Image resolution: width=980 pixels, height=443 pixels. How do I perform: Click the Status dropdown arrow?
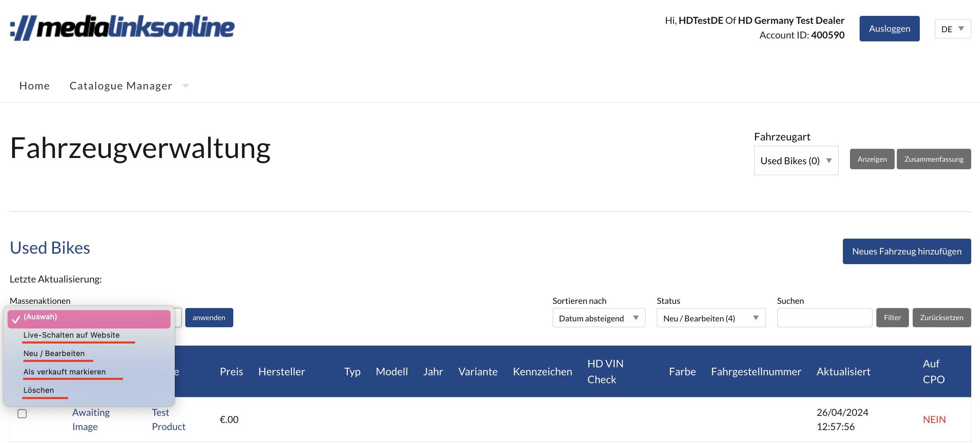pos(755,318)
